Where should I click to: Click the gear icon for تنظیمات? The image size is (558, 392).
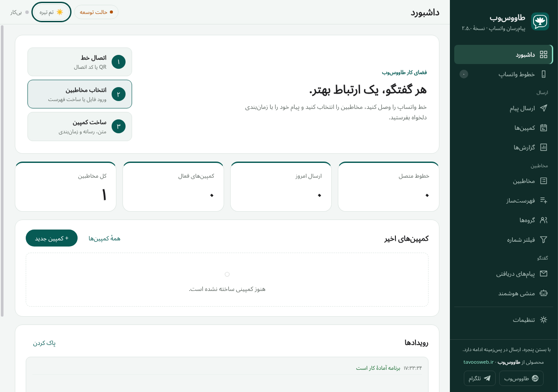pos(544,320)
